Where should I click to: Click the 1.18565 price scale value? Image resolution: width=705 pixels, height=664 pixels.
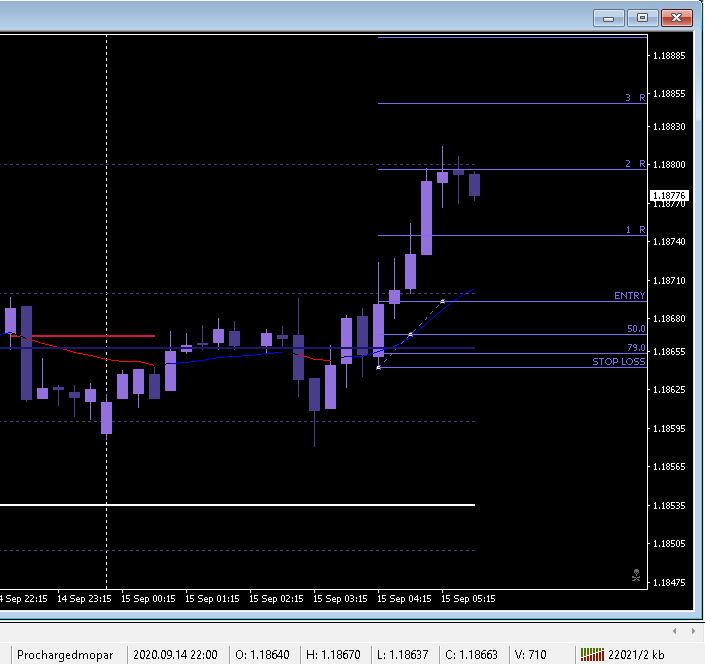click(669, 467)
